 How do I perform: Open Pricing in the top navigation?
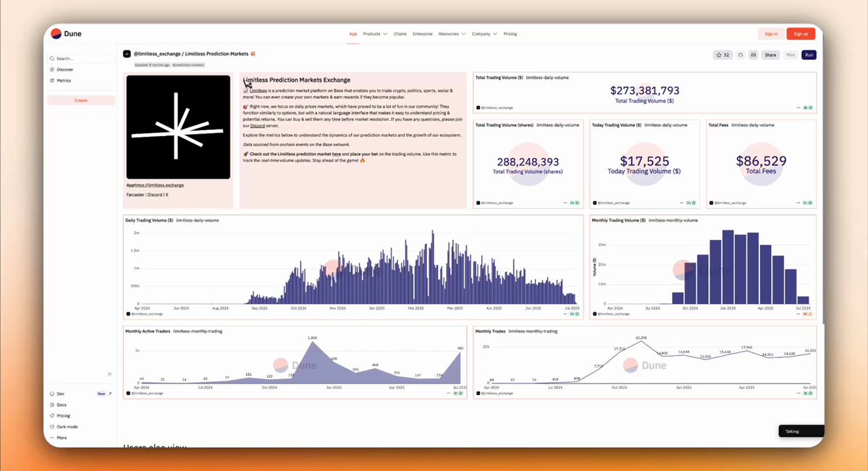[510, 34]
